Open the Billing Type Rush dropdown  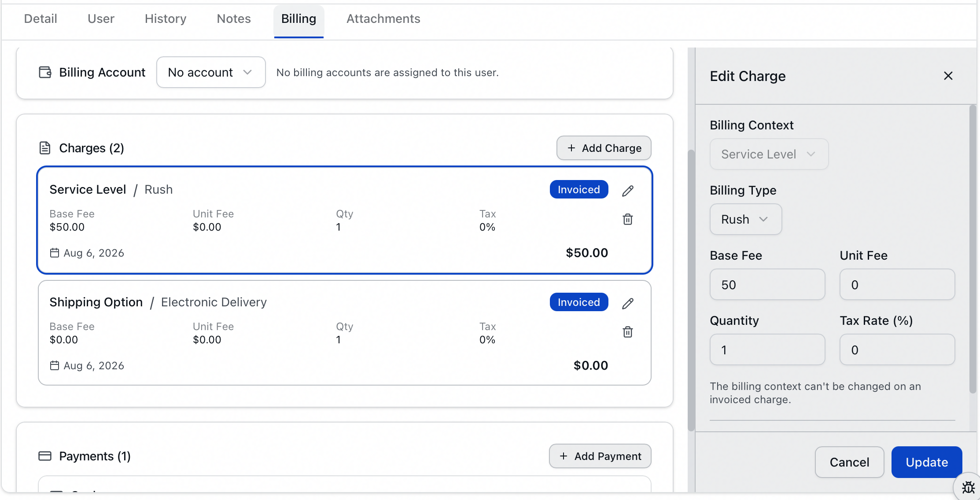coord(746,219)
